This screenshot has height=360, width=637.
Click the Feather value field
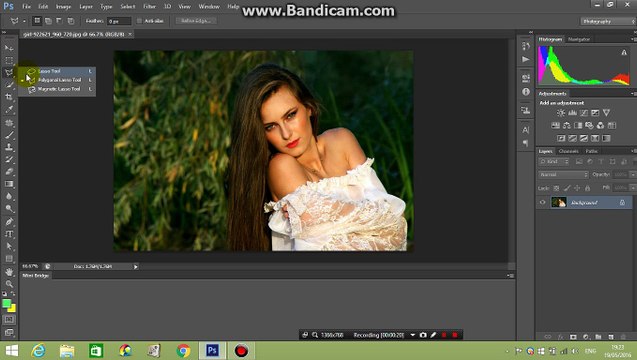[x=119, y=21]
